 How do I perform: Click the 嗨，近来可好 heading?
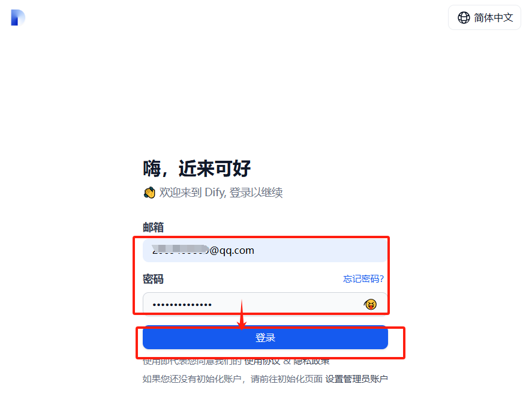[197, 168]
